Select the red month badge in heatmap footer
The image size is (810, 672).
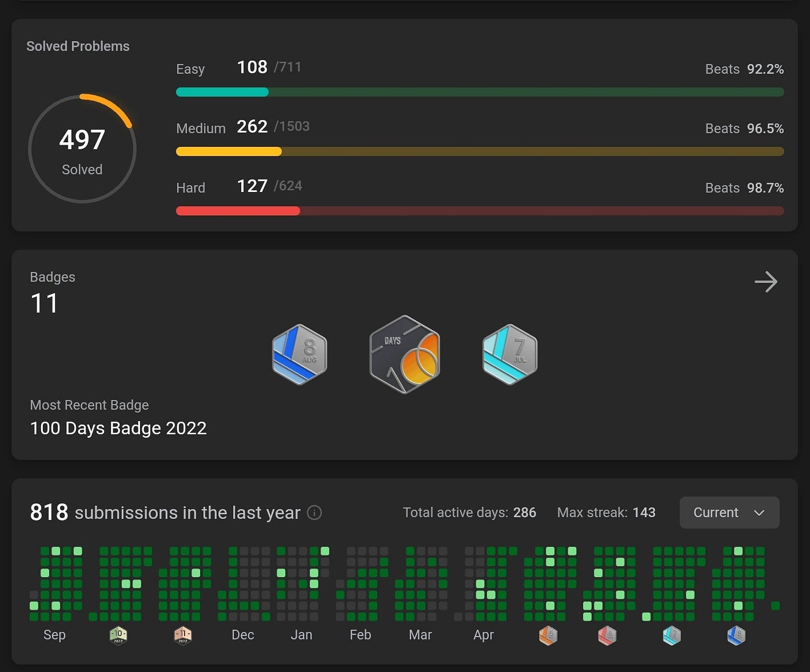(x=607, y=636)
